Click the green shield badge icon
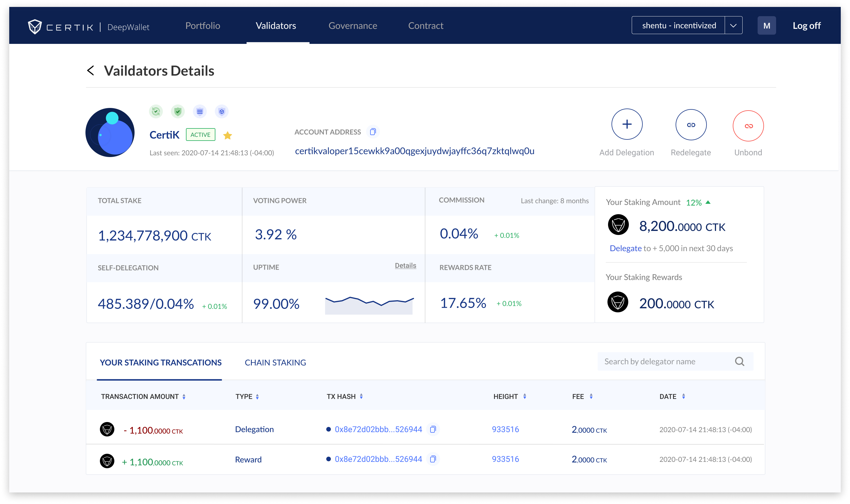 [x=178, y=111]
